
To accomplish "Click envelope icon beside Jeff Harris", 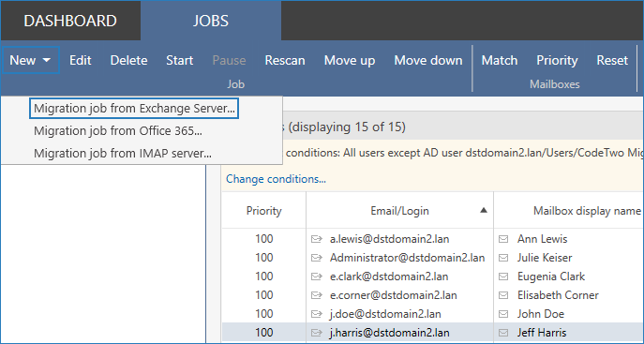I will pyautogui.click(x=503, y=333).
